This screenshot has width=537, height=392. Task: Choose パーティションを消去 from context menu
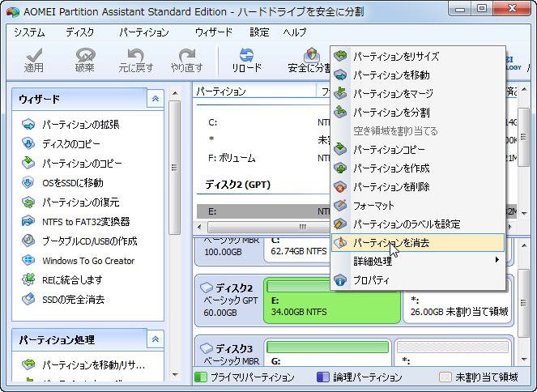[x=417, y=243]
